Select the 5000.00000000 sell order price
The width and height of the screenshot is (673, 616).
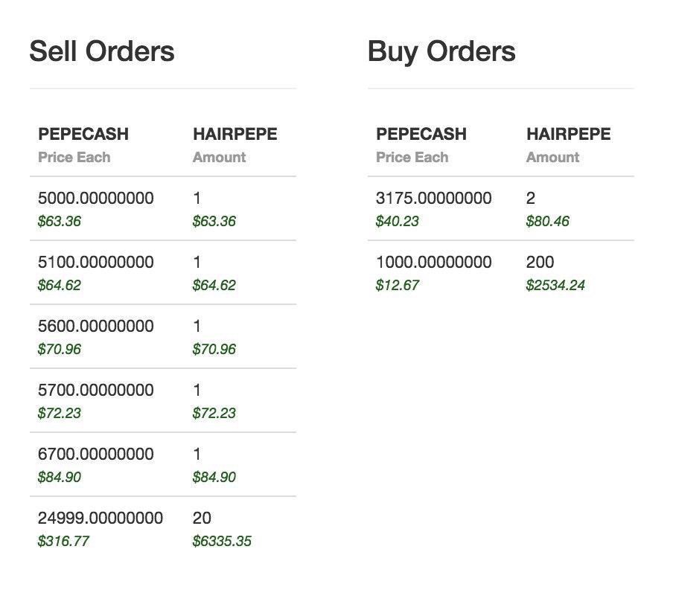click(x=96, y=198)
